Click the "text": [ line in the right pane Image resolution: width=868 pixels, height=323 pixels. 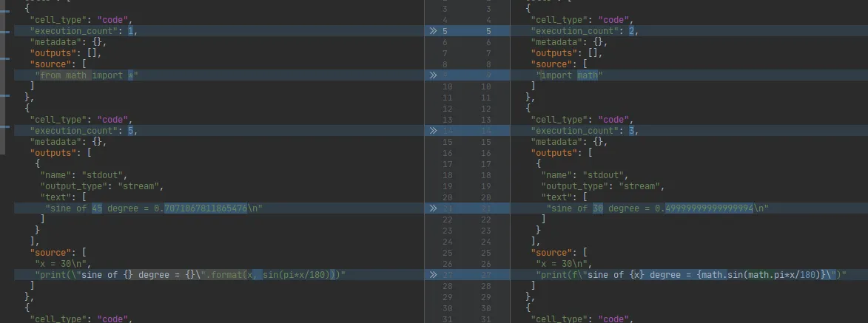click(564, 197)
